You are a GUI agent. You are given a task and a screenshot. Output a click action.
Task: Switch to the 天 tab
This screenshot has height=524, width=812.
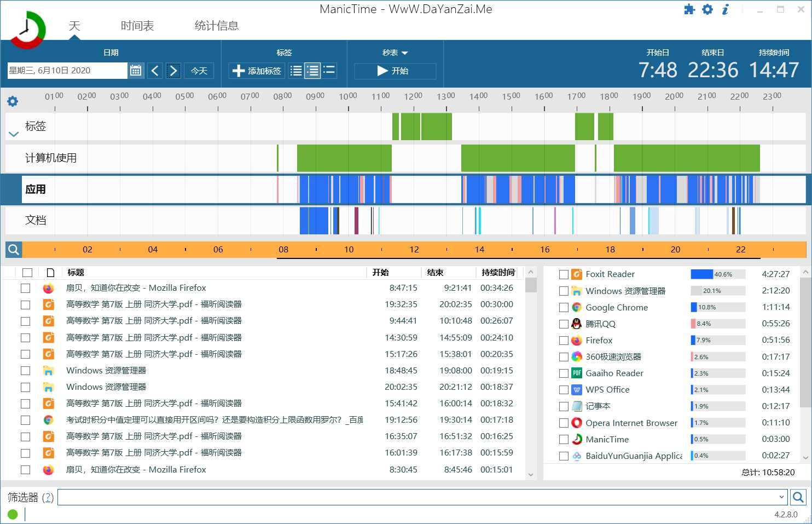[x=74, y=26]
